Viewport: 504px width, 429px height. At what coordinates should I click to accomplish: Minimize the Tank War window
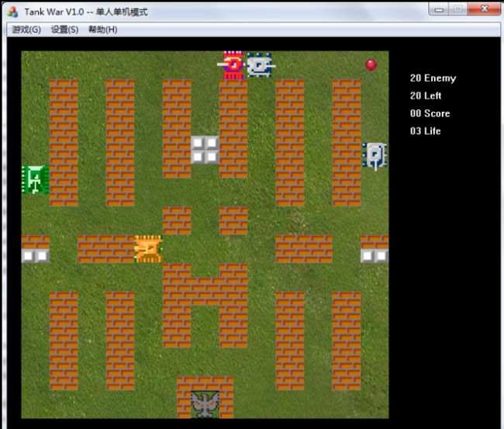(439, 9)
